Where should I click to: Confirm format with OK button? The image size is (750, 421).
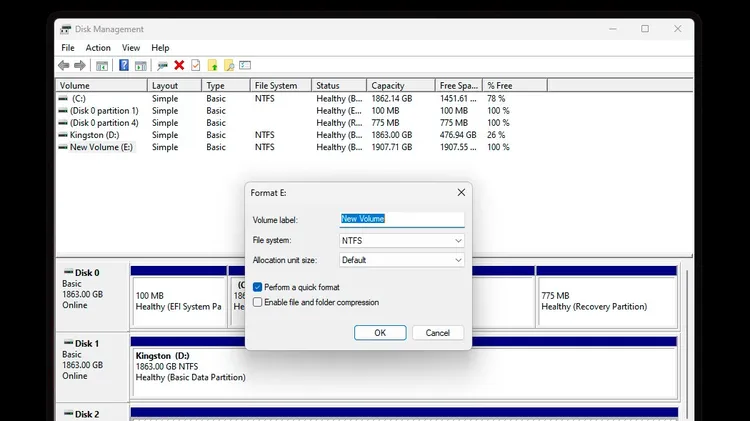(x=380, y=333)
